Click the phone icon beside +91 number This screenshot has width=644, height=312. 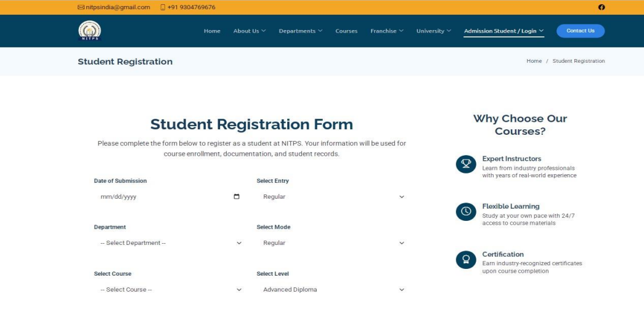pos(163,7)
